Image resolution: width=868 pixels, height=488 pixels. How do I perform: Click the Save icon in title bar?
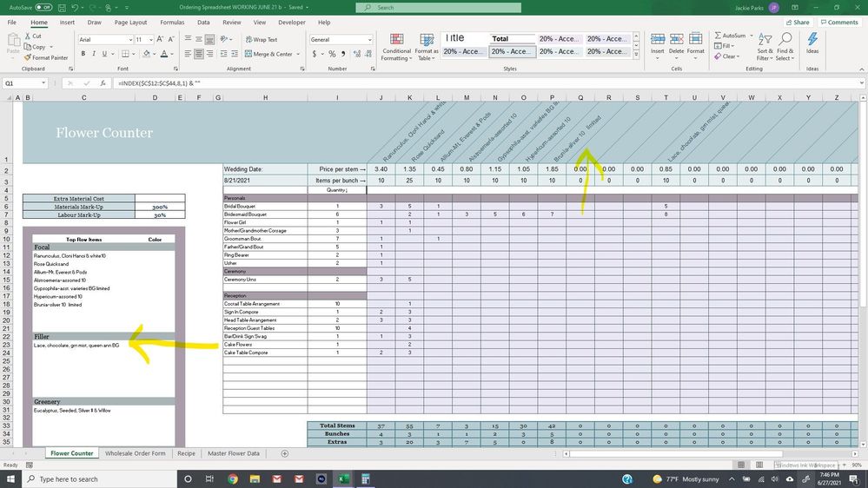click(62, 8)
